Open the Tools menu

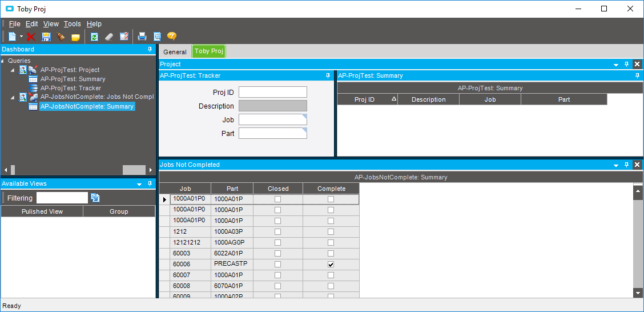(73, 24)
